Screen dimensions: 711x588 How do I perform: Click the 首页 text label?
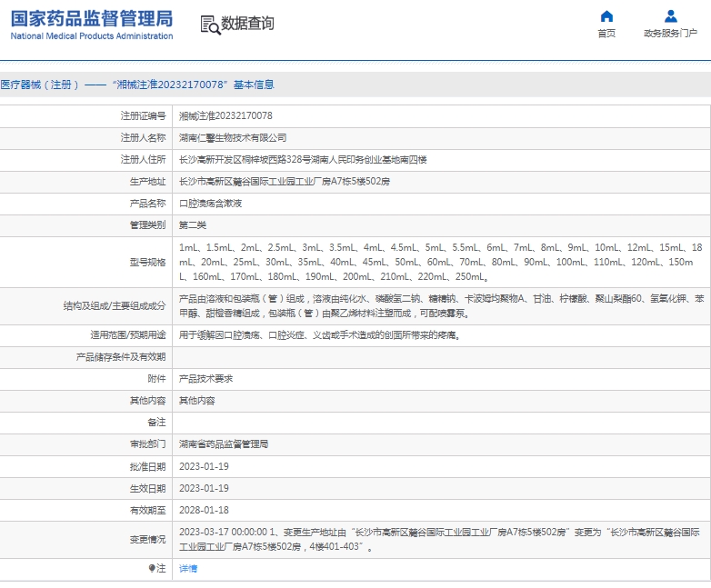pyautogui.click(x=606, y=34)
